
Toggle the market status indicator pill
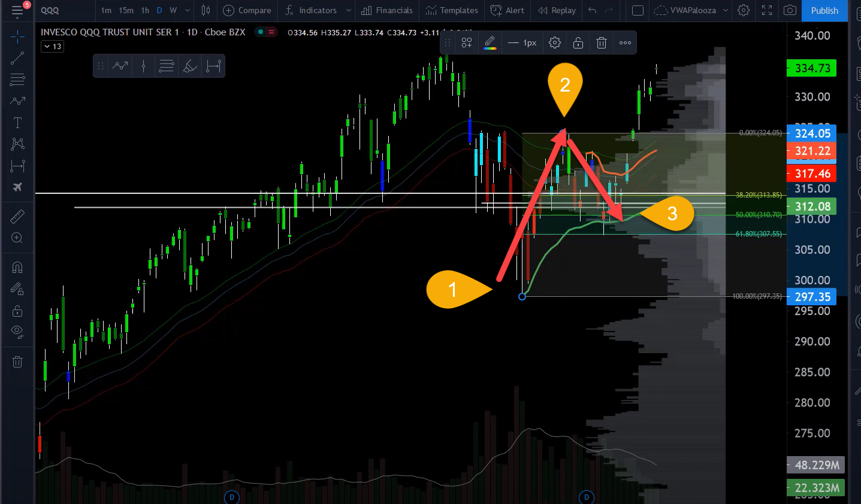[266, 32]
